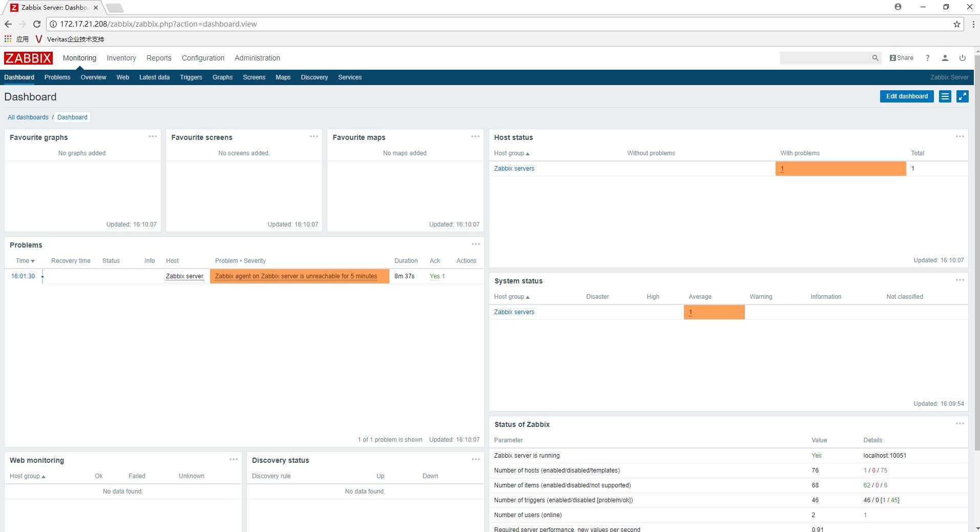Switch to the Latest data submenu tab
Image resolution: width=980 pixels, height=532 pixels.
click(x=154, y=77)
